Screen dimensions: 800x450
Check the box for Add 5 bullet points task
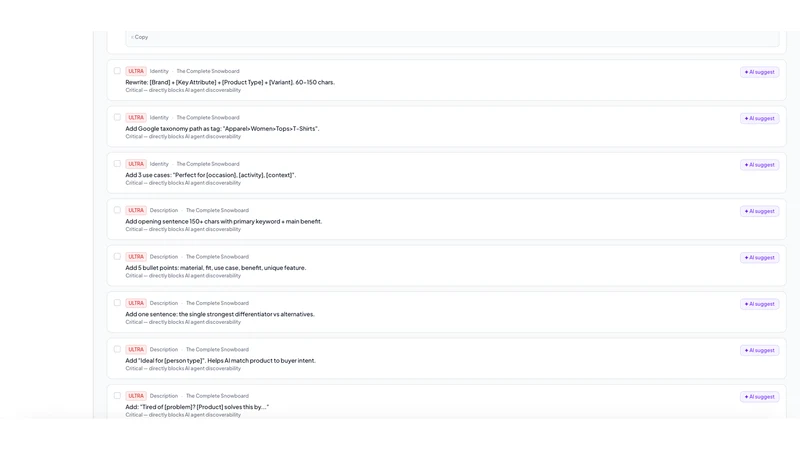pos(117,257)
